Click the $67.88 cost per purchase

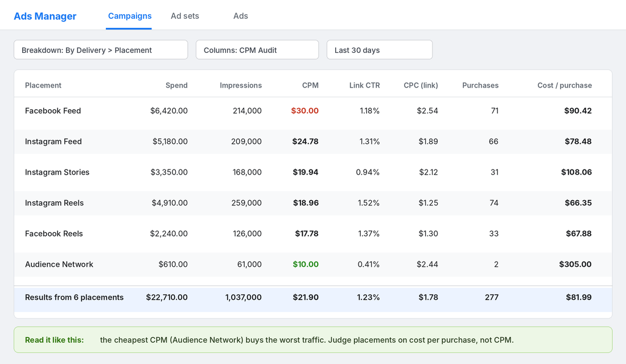[579, 234]
